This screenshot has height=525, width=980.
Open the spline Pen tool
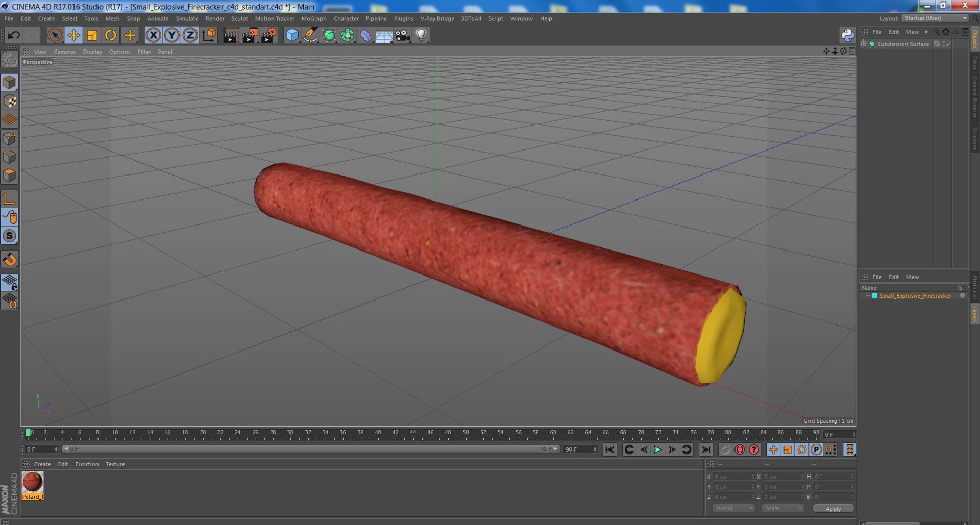pos(310,35)
